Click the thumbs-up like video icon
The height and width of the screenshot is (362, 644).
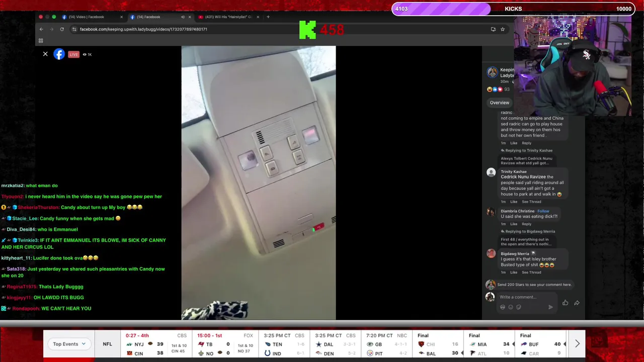point(566,303)
